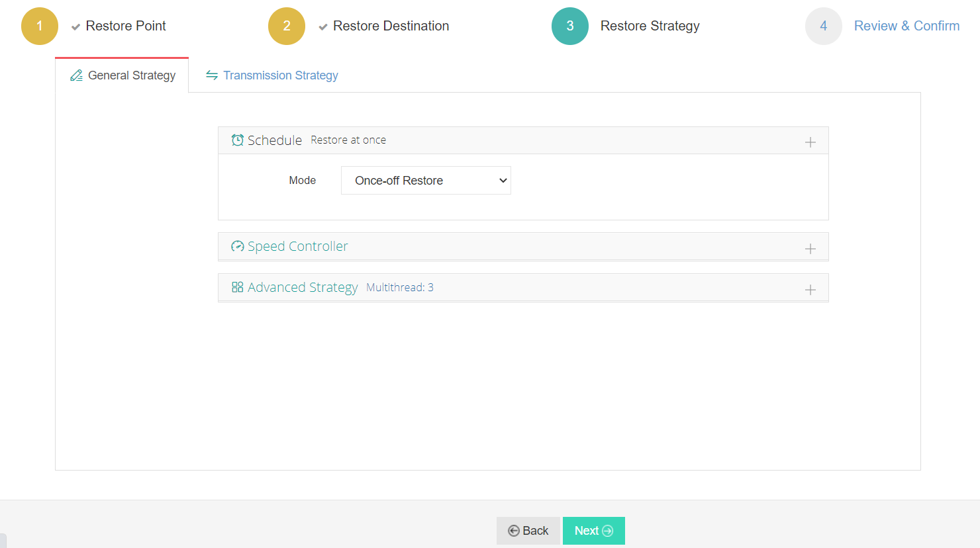980x548 pixels.
Task: Click the Next button
Action: (x=594, y=531)
